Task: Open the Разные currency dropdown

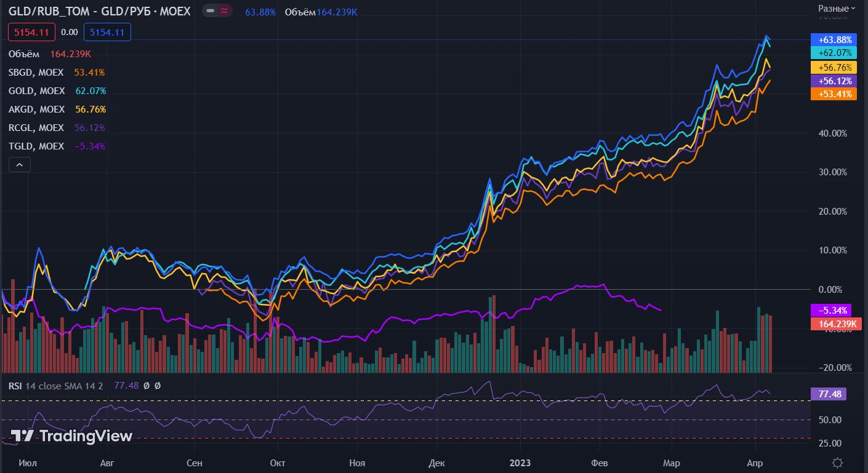Action: pos(837,8)
